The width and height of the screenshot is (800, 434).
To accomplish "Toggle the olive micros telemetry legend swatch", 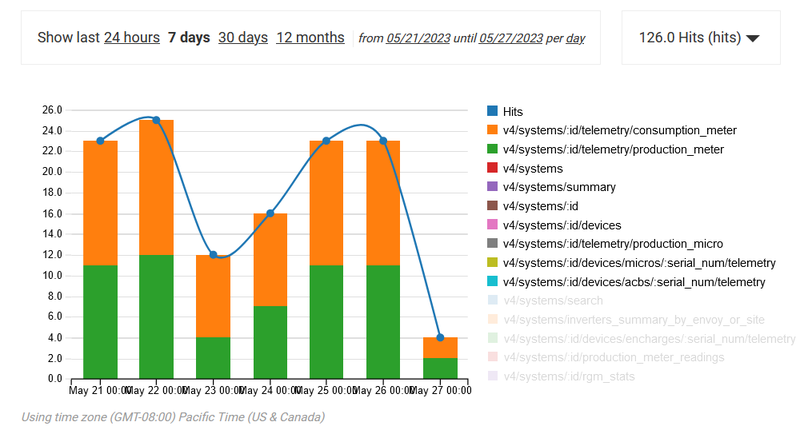I will pos(492,264).
